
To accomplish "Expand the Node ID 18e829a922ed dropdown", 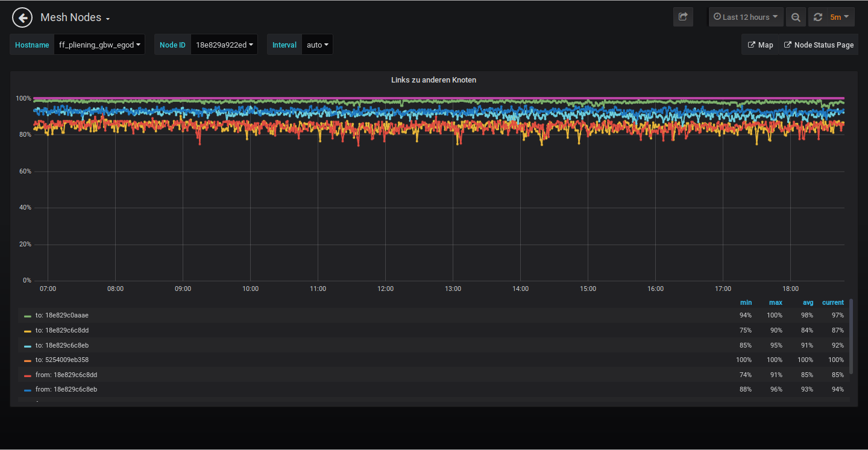I will pyautogui.click(x=224, y=45).
